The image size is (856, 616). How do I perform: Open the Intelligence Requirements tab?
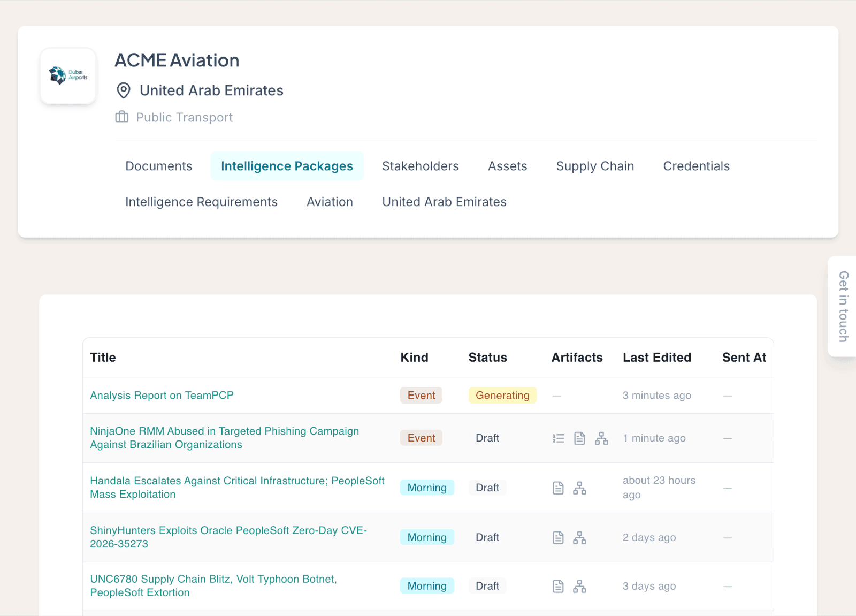pos(202,202)
